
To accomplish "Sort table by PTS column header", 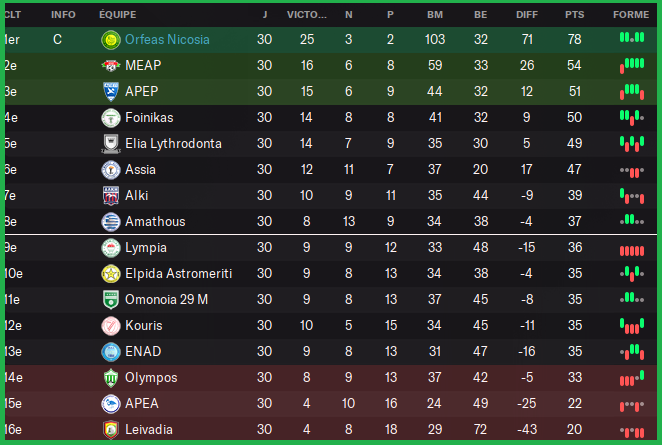I will [x=574, y=15].
